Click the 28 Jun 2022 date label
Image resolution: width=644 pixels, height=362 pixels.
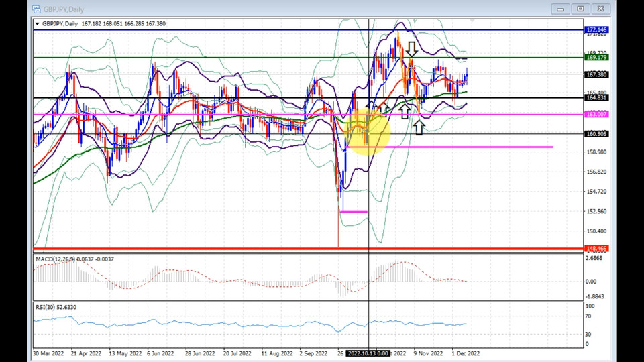[200, 353]
